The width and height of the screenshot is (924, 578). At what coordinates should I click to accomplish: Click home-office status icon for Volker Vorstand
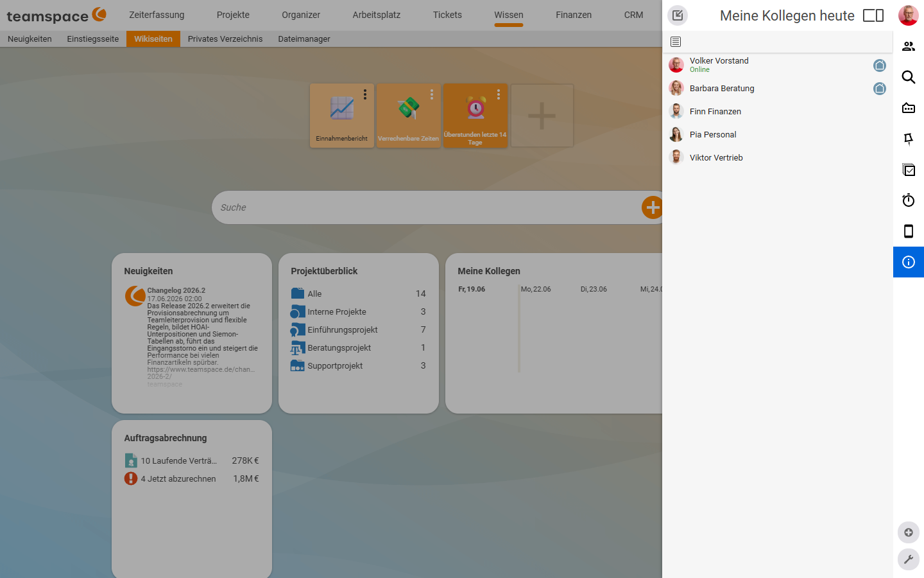coord(880,66)
